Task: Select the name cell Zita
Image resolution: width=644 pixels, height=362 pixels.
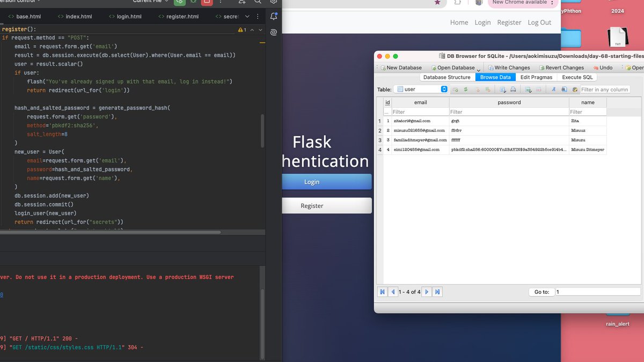Action: coord(588,121)
